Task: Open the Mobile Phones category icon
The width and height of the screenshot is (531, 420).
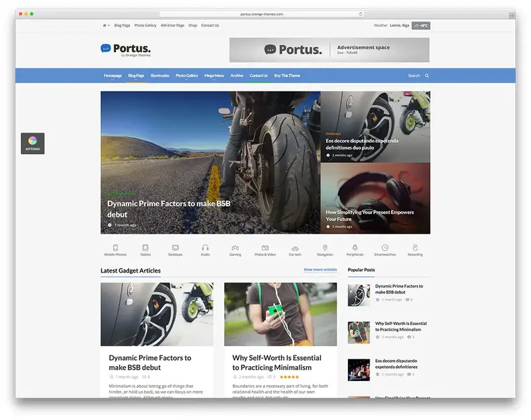Action: tap(116, 248)
